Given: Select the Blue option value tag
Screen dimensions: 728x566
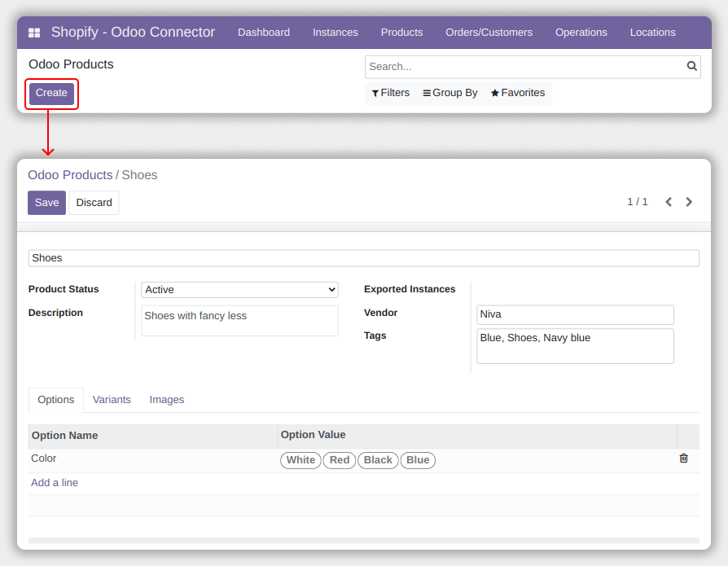Looking at the screenshot, I should pos(418,460).
